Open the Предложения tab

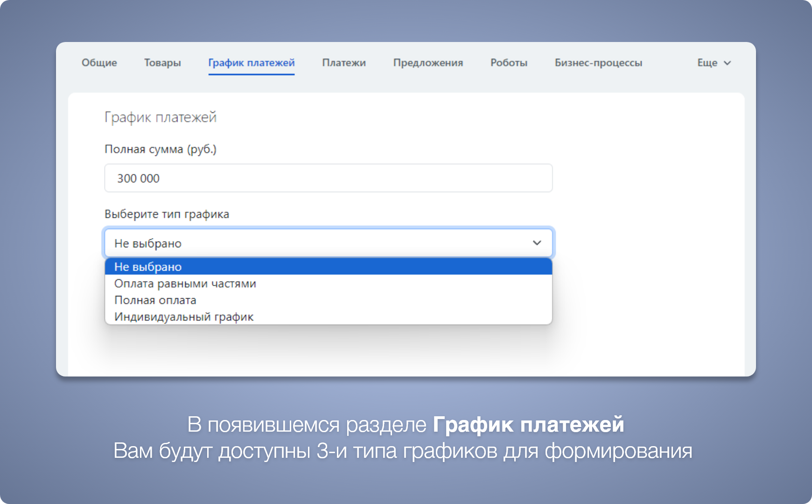tap(428, 63)
